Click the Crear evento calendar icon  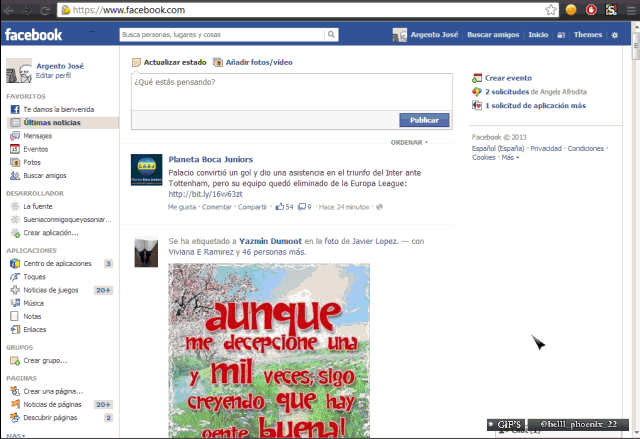pos(477,78)
